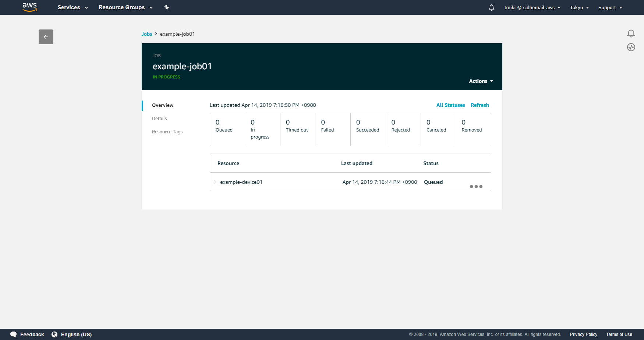644x340 pixels.
Task: Click the pin shortcuts icon in navbar
Action: click(166, 7)
